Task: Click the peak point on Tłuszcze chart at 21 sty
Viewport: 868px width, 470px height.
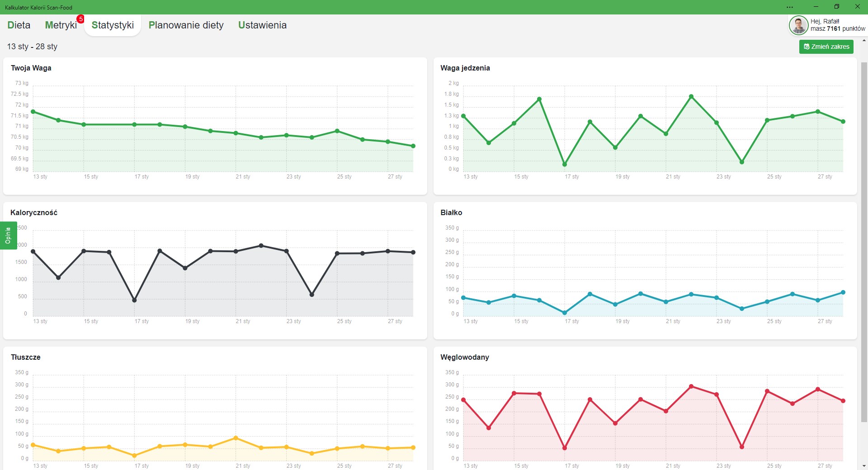Action: click(236, 438)
